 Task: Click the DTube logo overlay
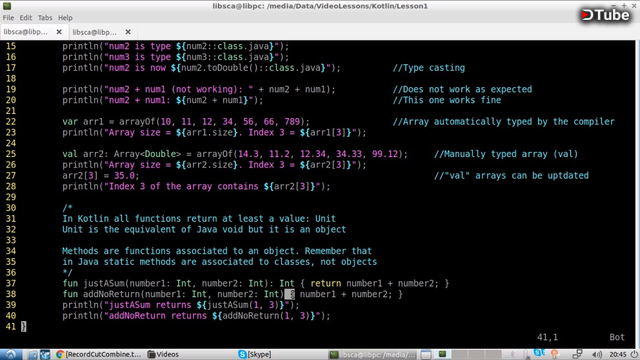tap(606, 15)
